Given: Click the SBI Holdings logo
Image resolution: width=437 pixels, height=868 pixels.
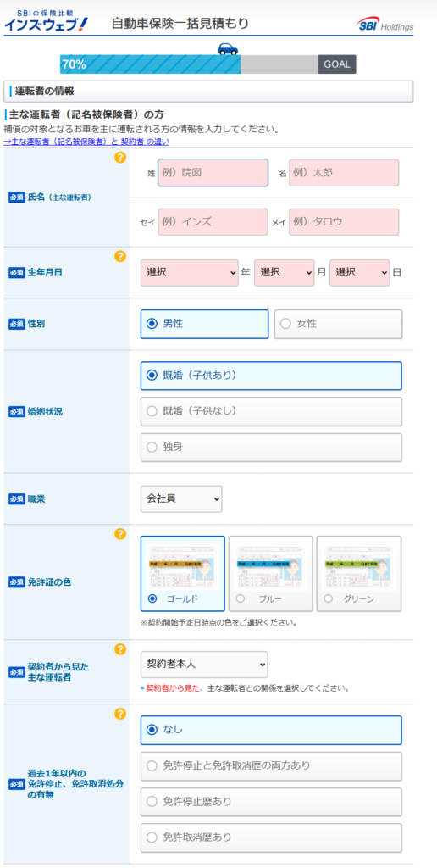Looking at the screenshot, I should (x=385, y=25).
